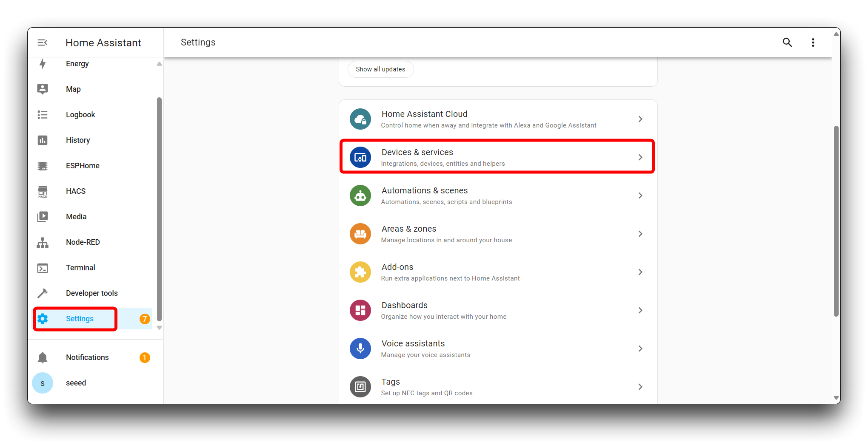The image size is (868, 445).
Task: Click the Automations & scenes robot icon
Action: point(360,196)
